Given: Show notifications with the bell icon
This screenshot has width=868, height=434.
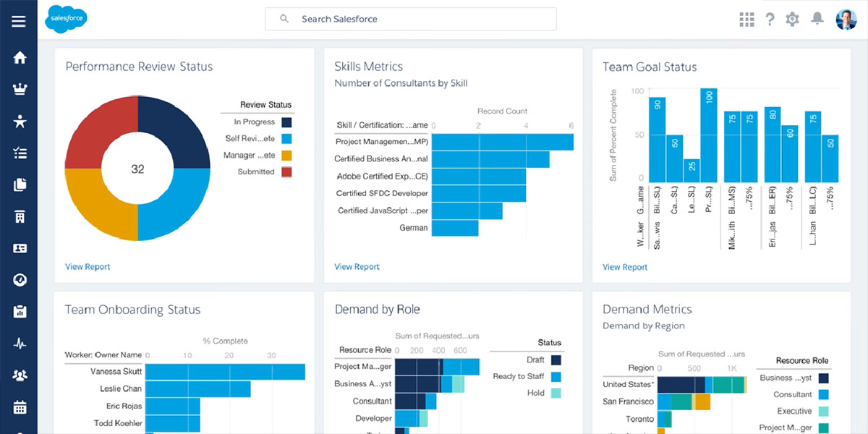Looking at the screenshot, I should (817, 20).
